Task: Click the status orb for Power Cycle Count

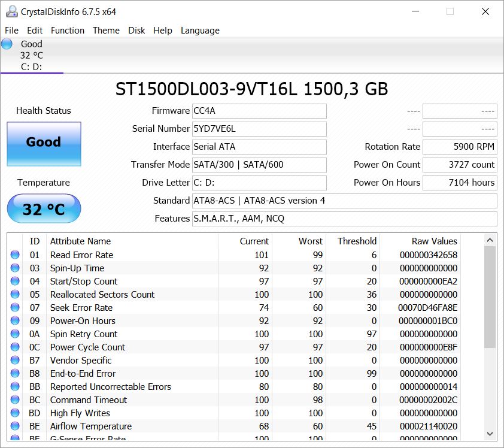Action: [15, 347]
